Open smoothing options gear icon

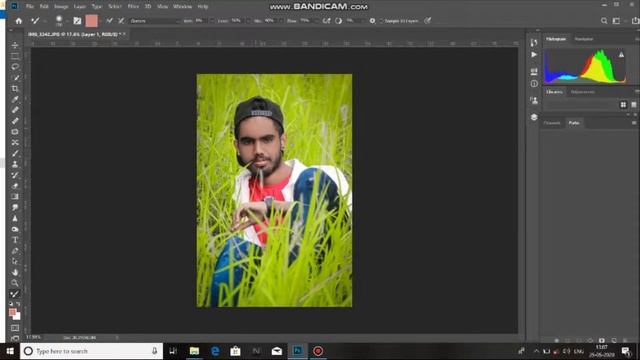[x=372, y=21]
